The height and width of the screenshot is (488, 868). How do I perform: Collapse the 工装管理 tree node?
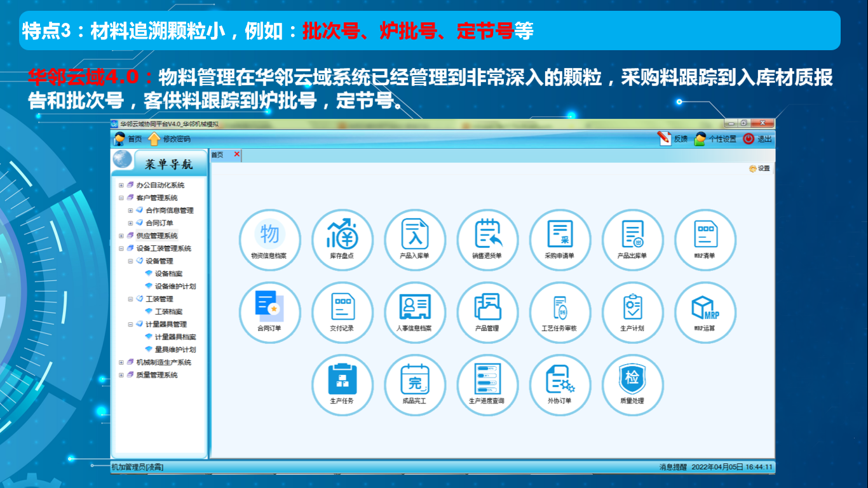click(x=130, y=299)
